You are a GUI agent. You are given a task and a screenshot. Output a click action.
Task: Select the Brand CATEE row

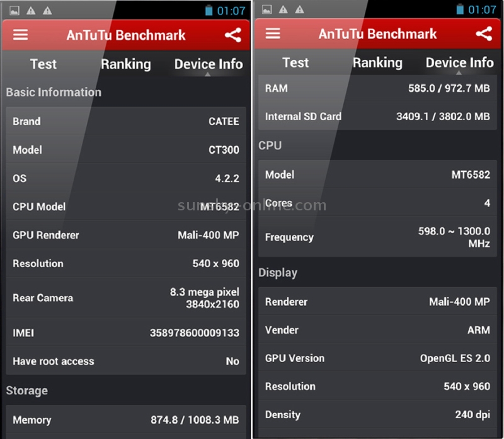[x=125, y=121]
